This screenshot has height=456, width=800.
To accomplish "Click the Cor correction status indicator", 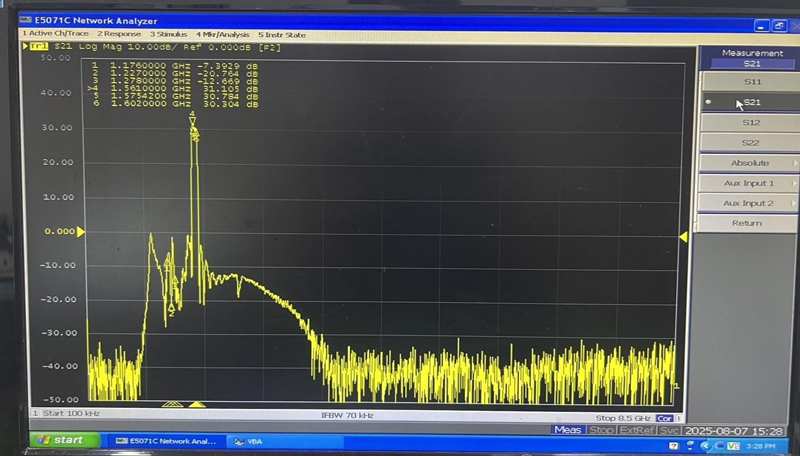I will click(664, 418).
